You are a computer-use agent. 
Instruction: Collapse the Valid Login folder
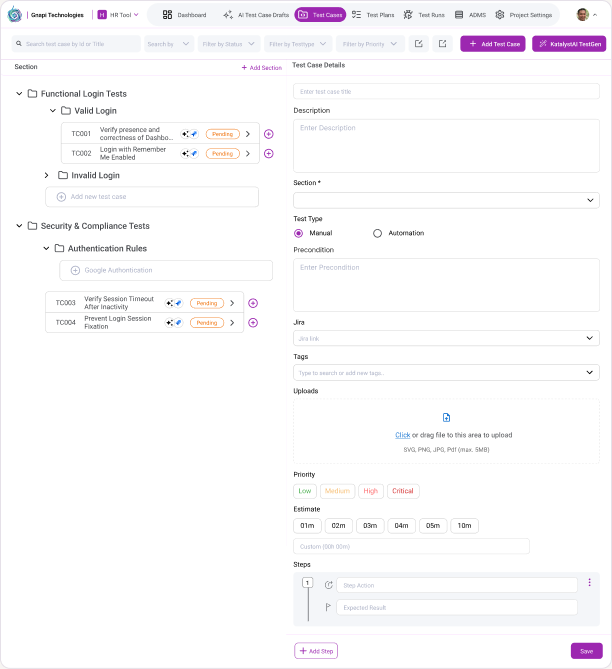pos(53,111)
